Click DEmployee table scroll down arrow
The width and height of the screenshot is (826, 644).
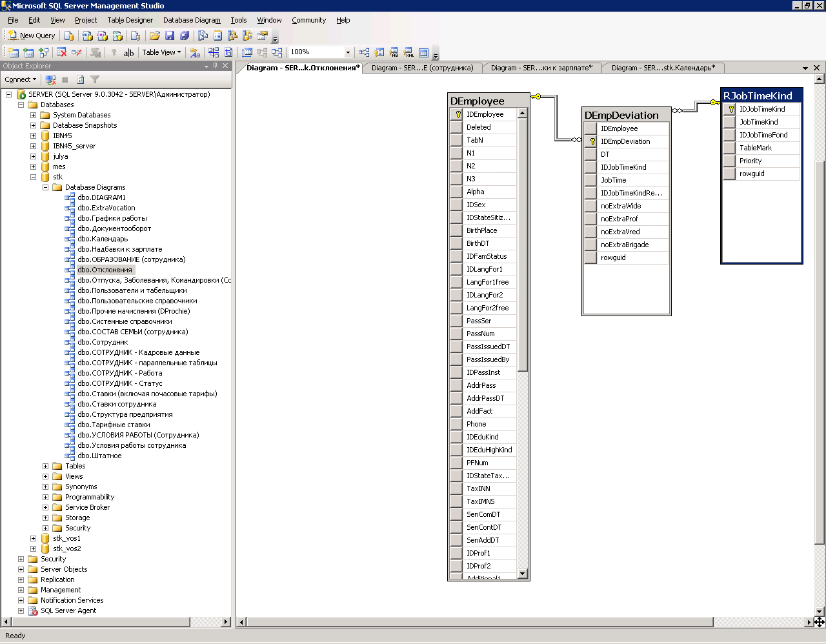click(523, 574)
